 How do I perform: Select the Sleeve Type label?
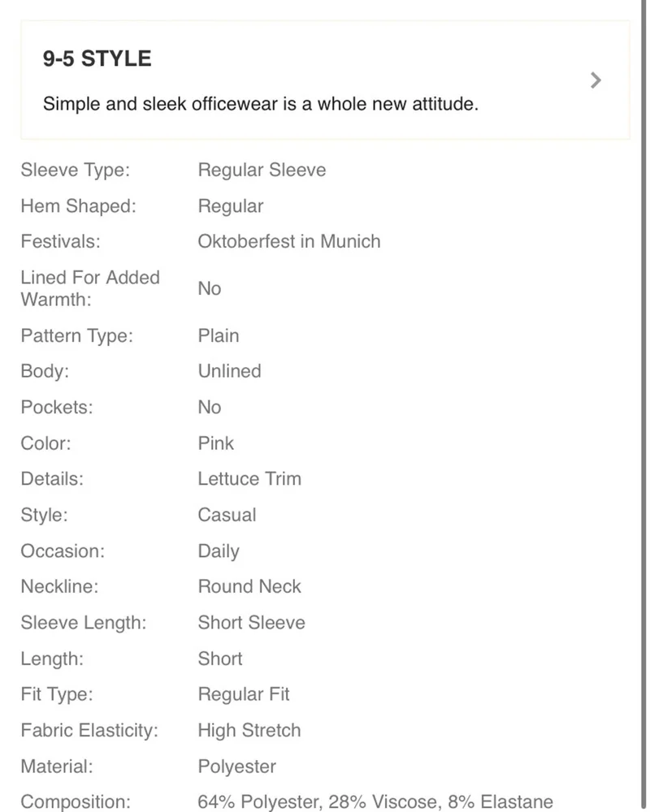[76, 170]
